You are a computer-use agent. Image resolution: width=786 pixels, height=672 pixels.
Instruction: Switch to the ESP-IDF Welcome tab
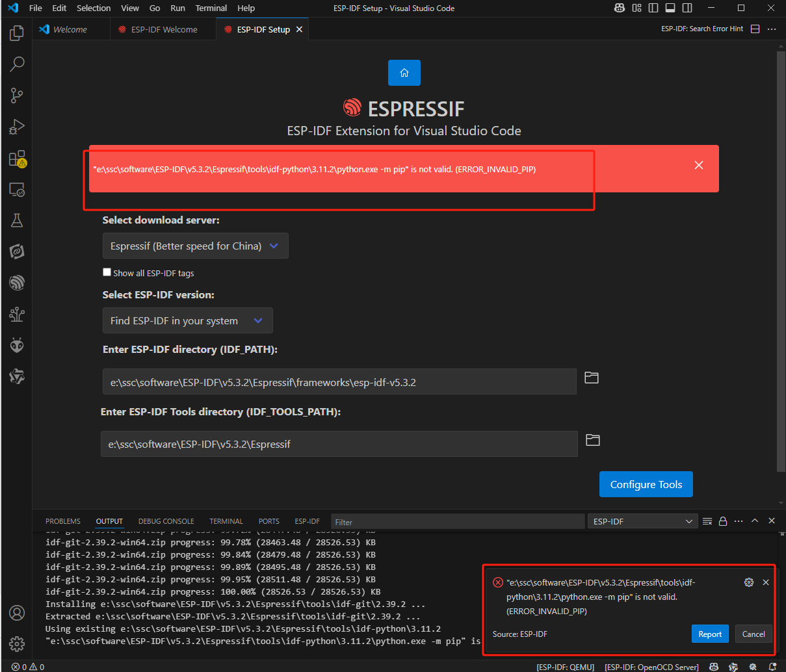pos(164,29)
